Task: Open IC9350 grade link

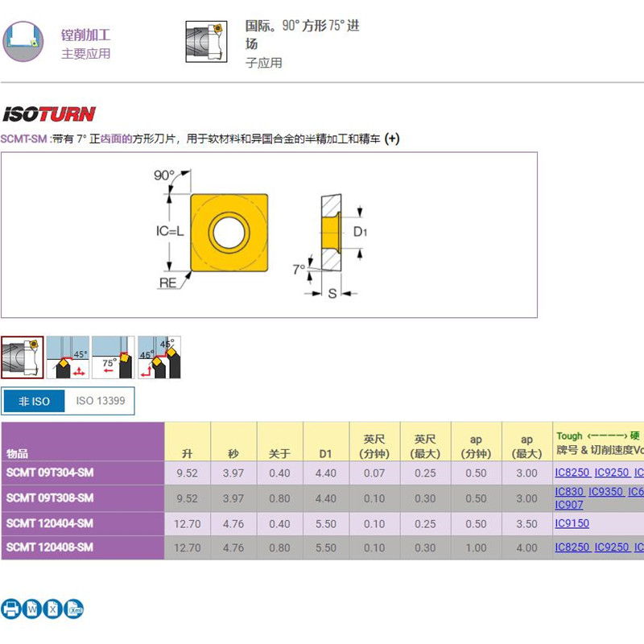Action: [x=605, y=492]
